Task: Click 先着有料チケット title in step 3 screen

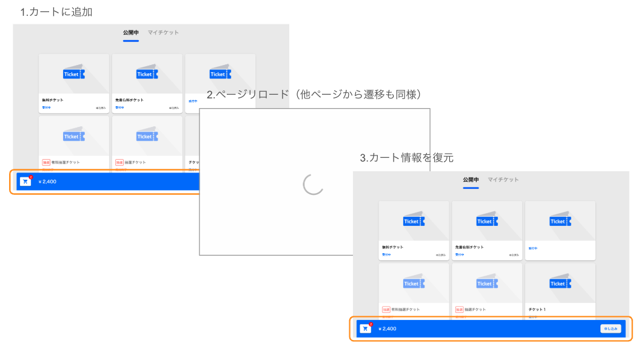Action: [469, 247]
